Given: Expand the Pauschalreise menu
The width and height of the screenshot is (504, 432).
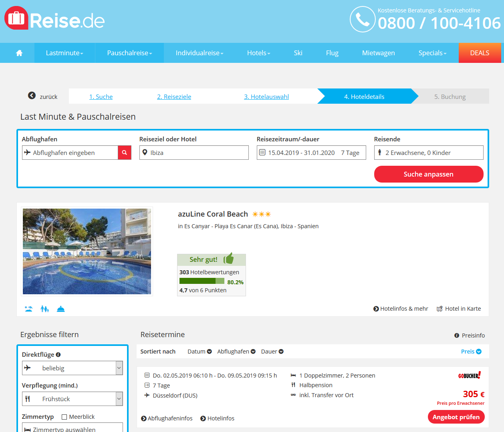Looking at the screenshot, I should coord(129,53).
